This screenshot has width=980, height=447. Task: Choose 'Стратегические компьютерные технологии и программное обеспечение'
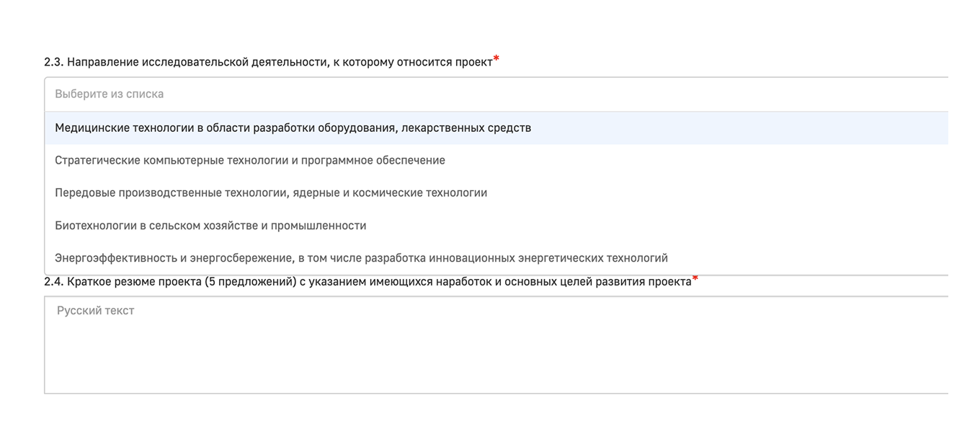[x=250, y=159]
